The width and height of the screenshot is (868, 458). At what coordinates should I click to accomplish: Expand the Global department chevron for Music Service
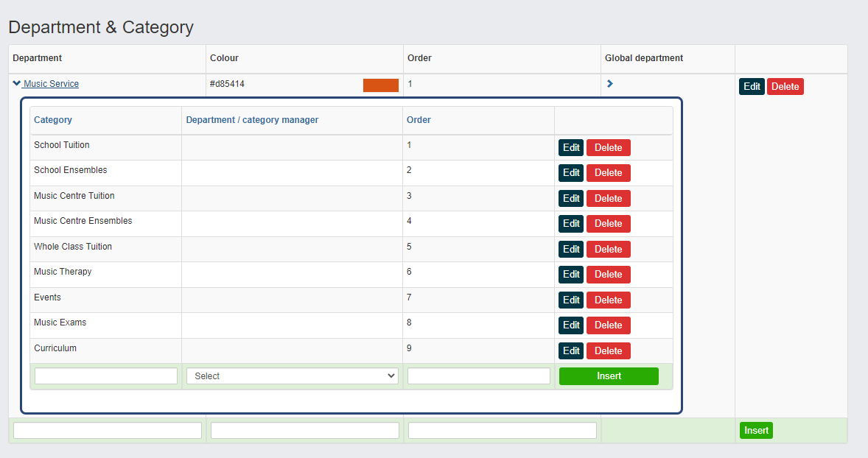click(609, 83)
